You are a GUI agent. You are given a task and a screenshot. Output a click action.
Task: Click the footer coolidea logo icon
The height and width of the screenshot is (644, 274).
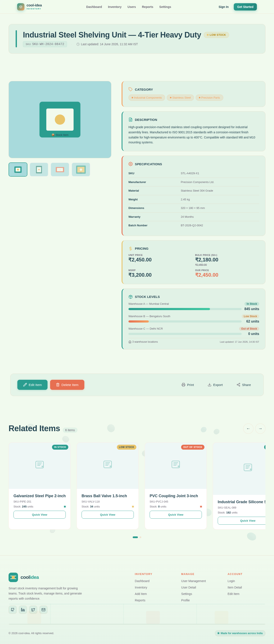coord(13,577)
